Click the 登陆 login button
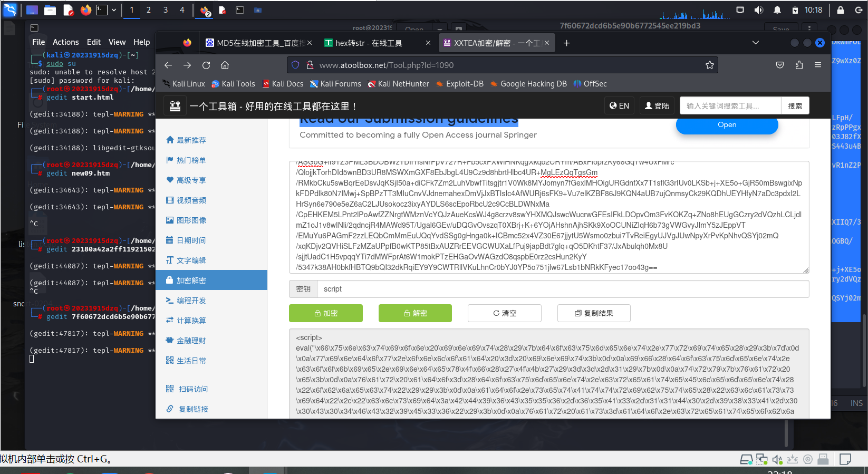Image resolution: width=868 pixels, height=474 pixels. (657, 106)
